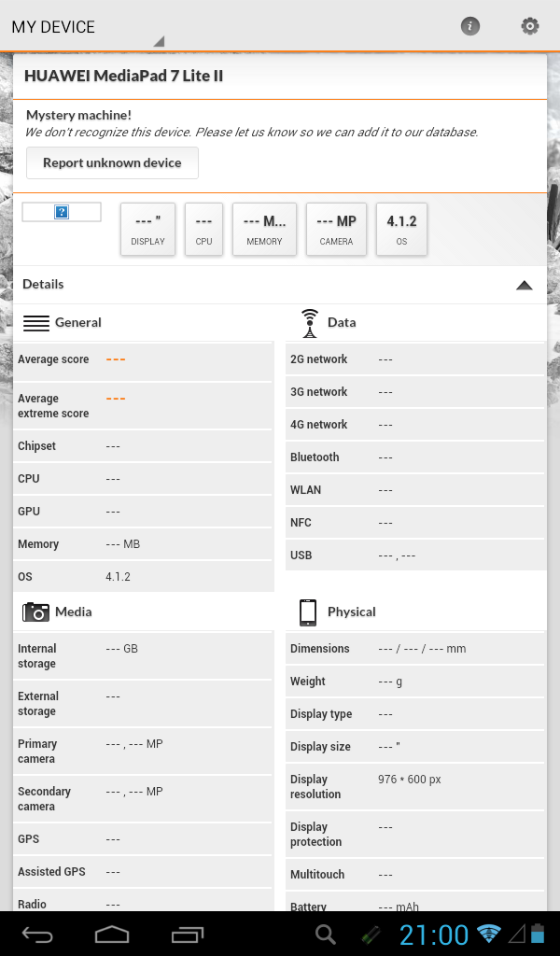Tap the battery status icon
This screenshot has height=956, width=560.
coord(537,934)
